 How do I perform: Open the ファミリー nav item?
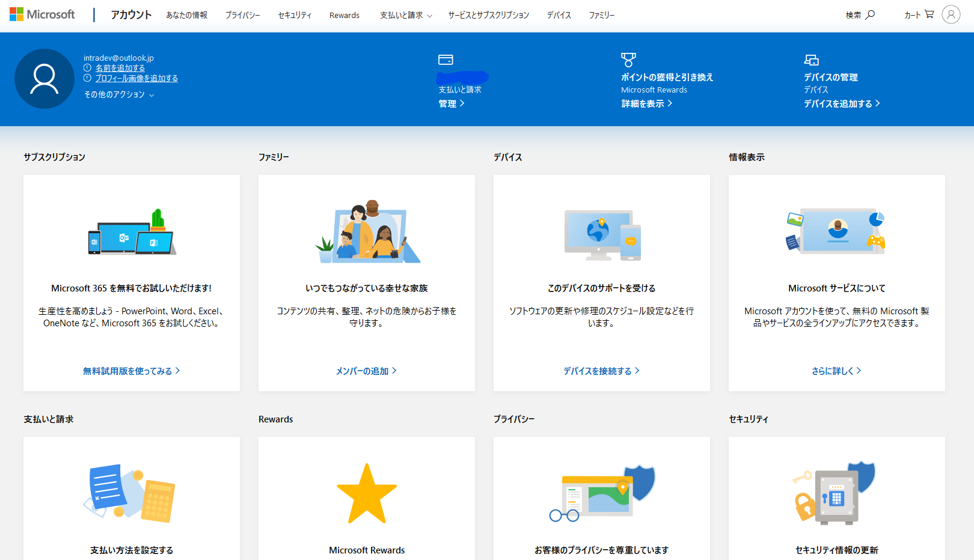pos(602,15)
